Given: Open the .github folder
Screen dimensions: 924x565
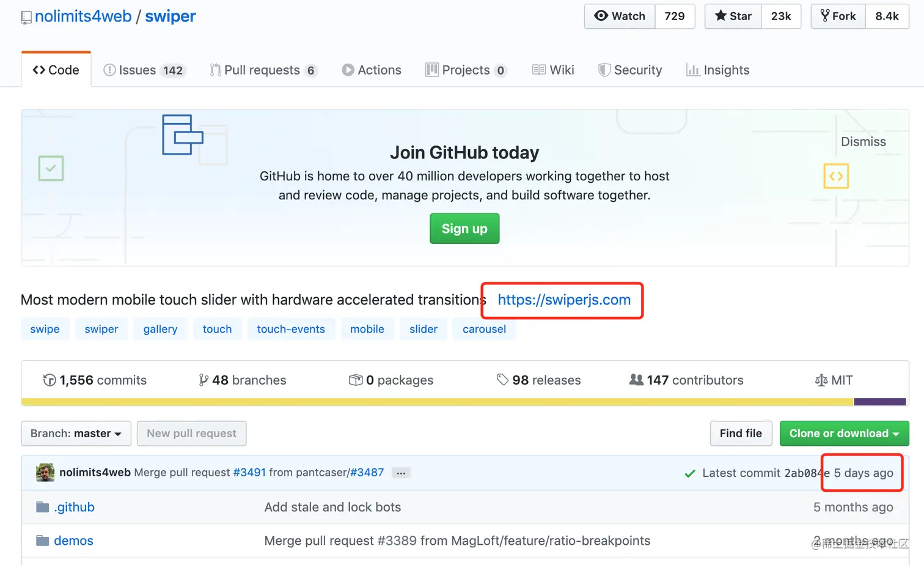Looking at the screenshot, I should (x=74, y=508).
